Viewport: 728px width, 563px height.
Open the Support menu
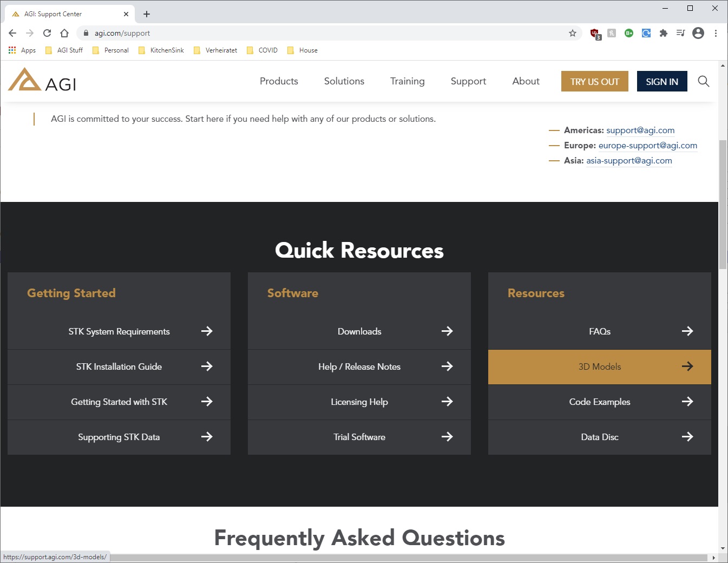[468, 81]
